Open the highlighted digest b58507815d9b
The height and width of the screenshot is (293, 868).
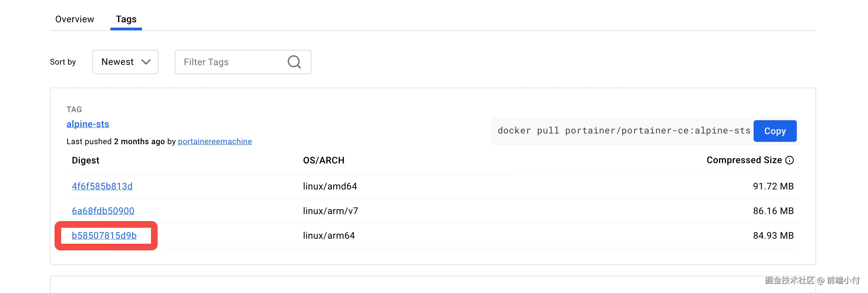pyautogui.click(x=104, y=235)
